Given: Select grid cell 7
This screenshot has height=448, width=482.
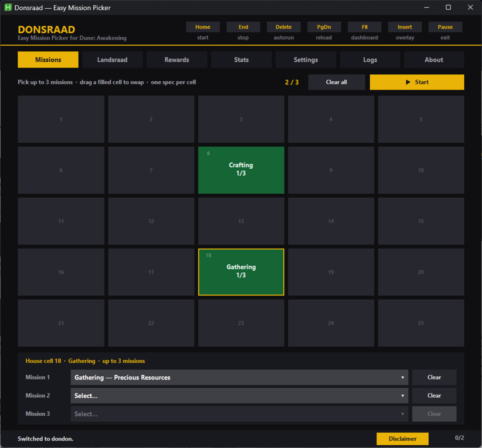Looking at the screenshot, I should tap(151, 170).
